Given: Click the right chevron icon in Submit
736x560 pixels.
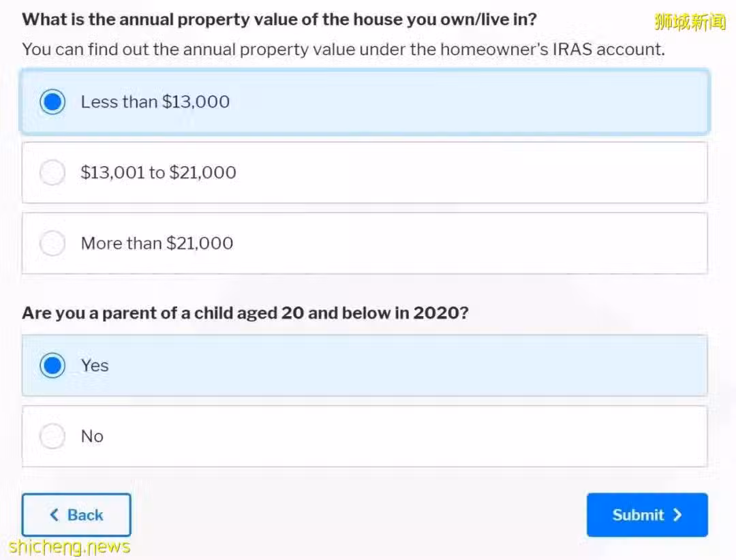Looking at the screenshot, I should point(677,515).
